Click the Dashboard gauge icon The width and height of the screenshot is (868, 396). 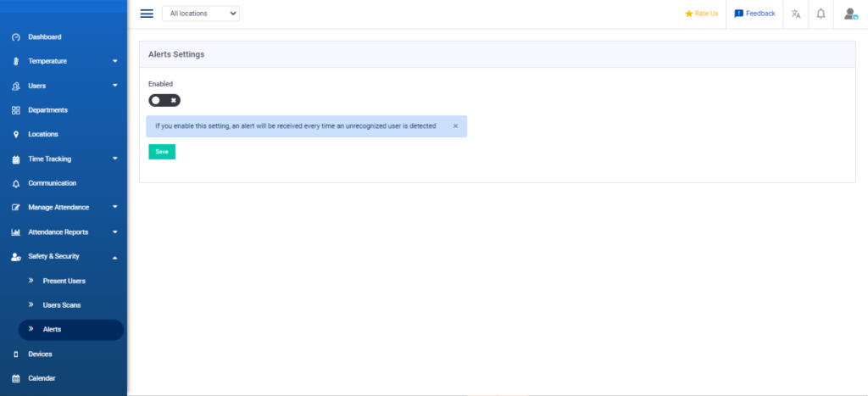(x=16, y=37)
